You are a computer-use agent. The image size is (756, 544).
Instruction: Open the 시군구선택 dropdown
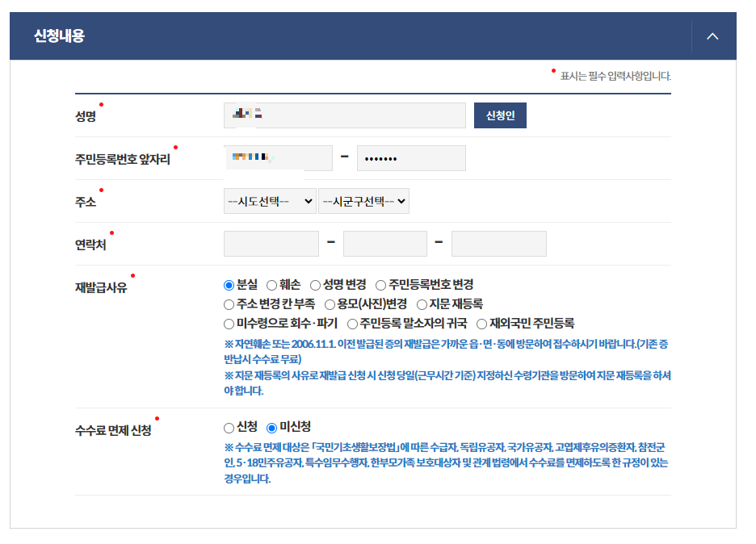[364, 201]
